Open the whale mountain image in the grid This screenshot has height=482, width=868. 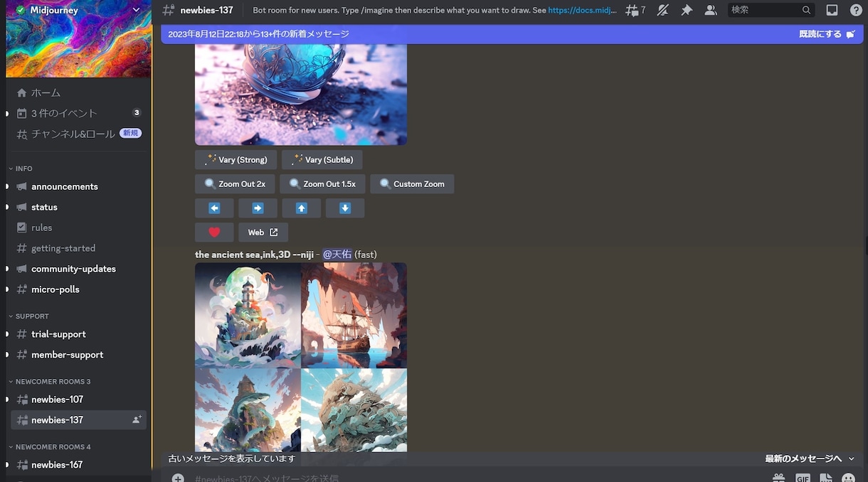tap(248, 409)
